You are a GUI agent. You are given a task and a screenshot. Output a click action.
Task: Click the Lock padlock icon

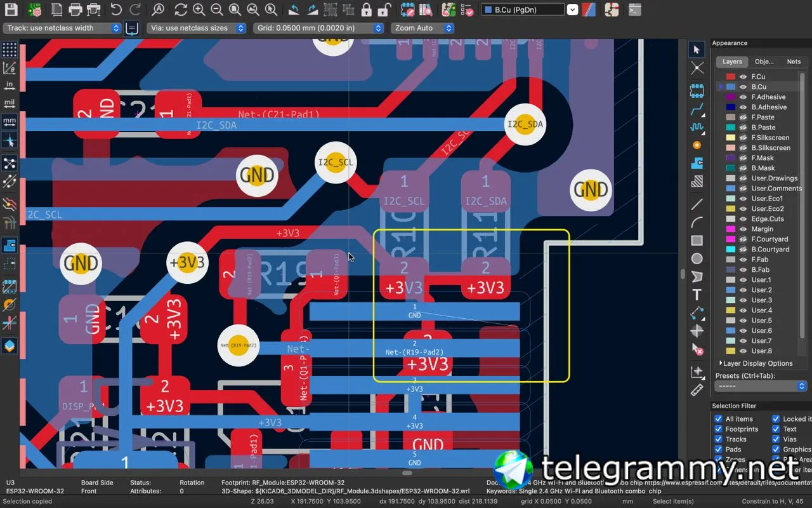click(x=366, y=10)
